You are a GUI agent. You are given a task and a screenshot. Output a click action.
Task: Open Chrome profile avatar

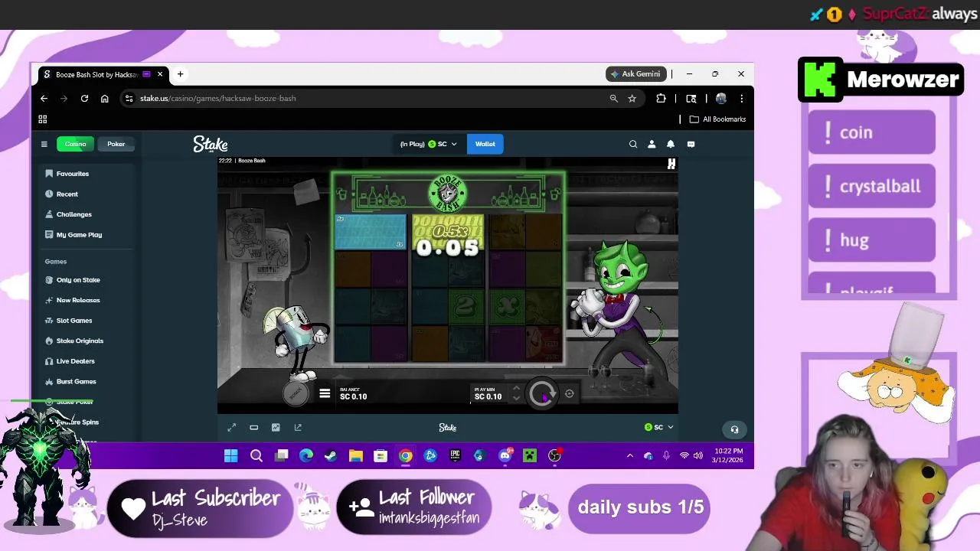coord(720,98)
